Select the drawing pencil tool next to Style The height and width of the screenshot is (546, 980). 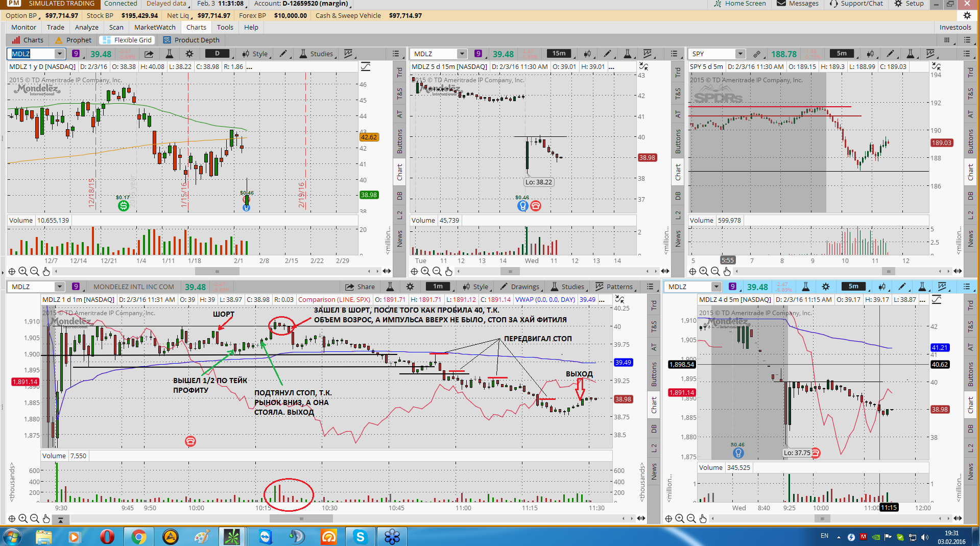[283, 54]
